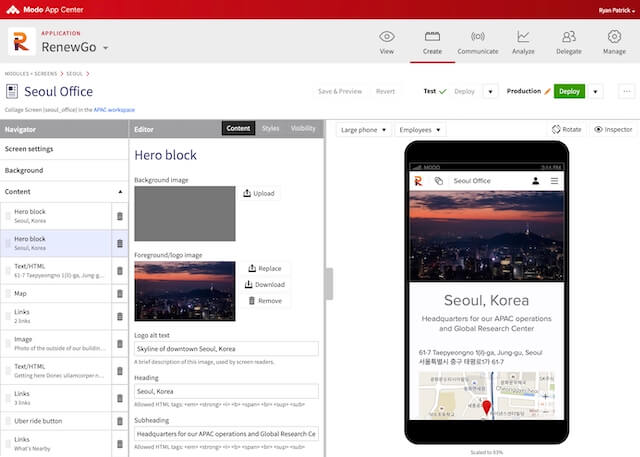640x457 pixels.
Task: Delete the Map block with trash icon
Action: point(120,294)
